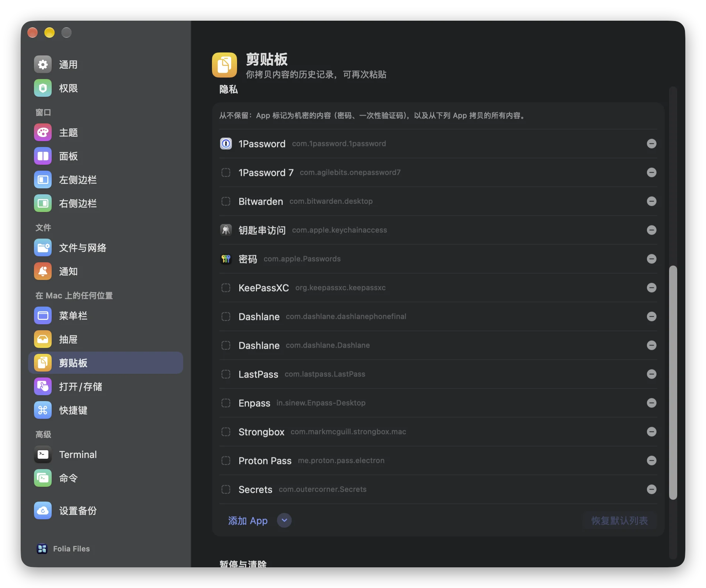Remove 1Password 7 using its minus button
This screenshot has width=706, height=588.
click(x=652, y=172)
